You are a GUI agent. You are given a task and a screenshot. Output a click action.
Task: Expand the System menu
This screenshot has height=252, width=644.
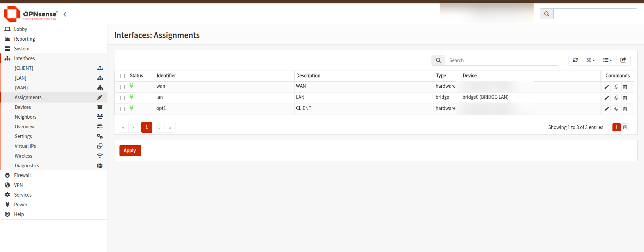54,49
